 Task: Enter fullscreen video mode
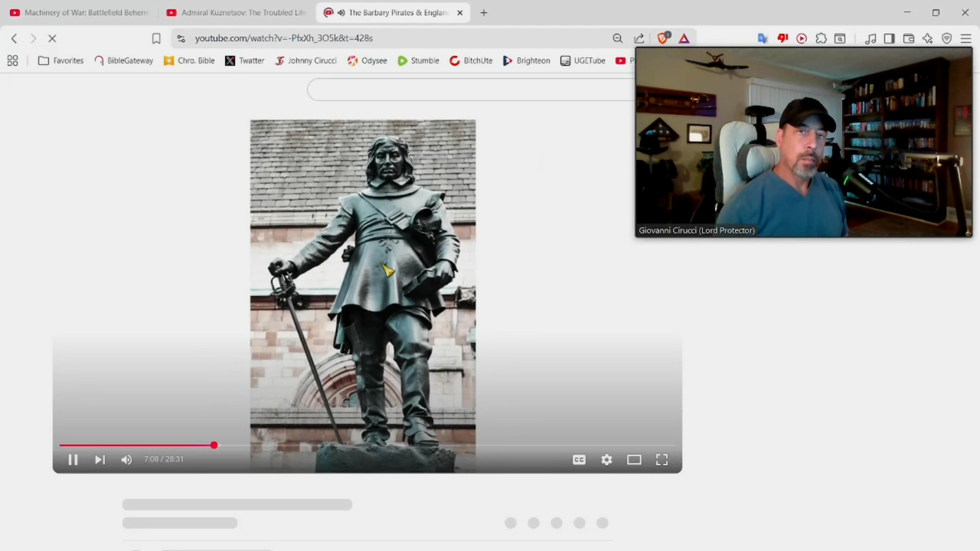coord(661,459)
